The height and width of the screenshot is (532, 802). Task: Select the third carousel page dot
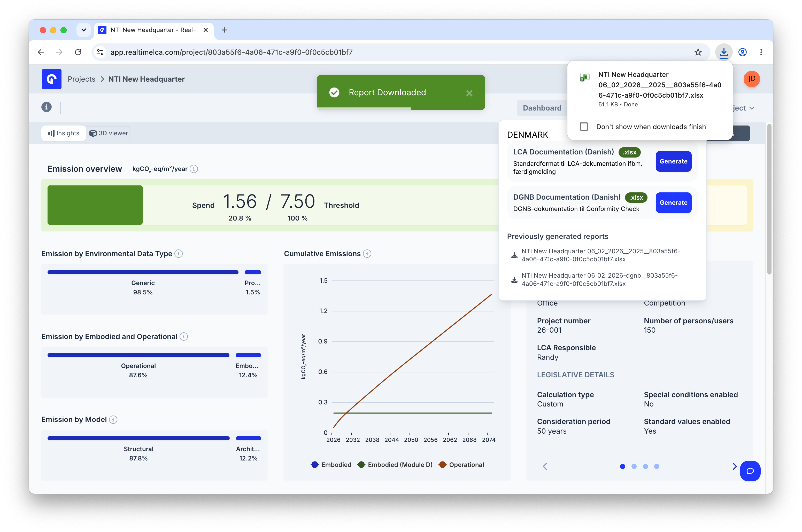(645, 466)
